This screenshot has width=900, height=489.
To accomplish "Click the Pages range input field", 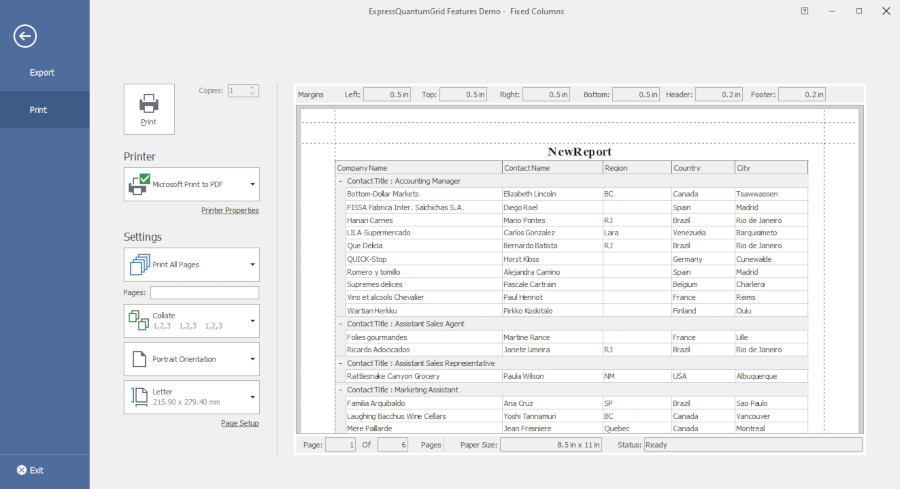I will click(204, 293).
